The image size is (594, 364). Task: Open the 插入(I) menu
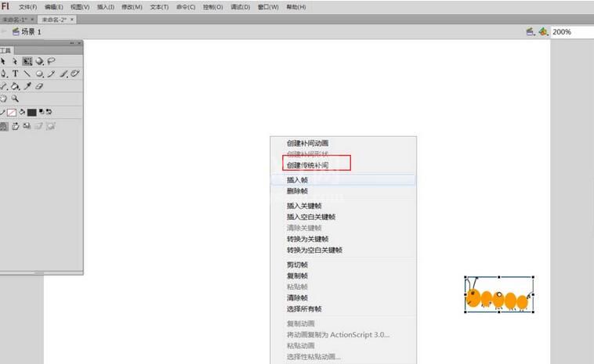tap(106, 7)
